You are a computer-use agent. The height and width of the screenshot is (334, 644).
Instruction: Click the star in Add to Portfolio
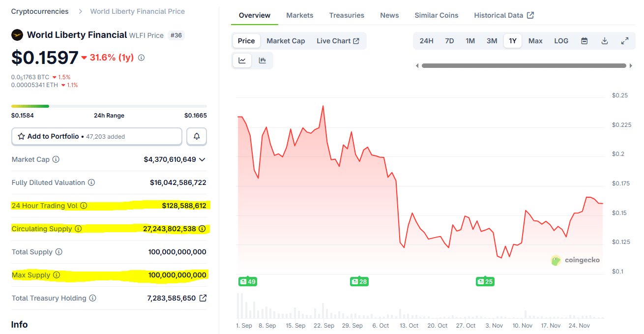tap(21, 136)
